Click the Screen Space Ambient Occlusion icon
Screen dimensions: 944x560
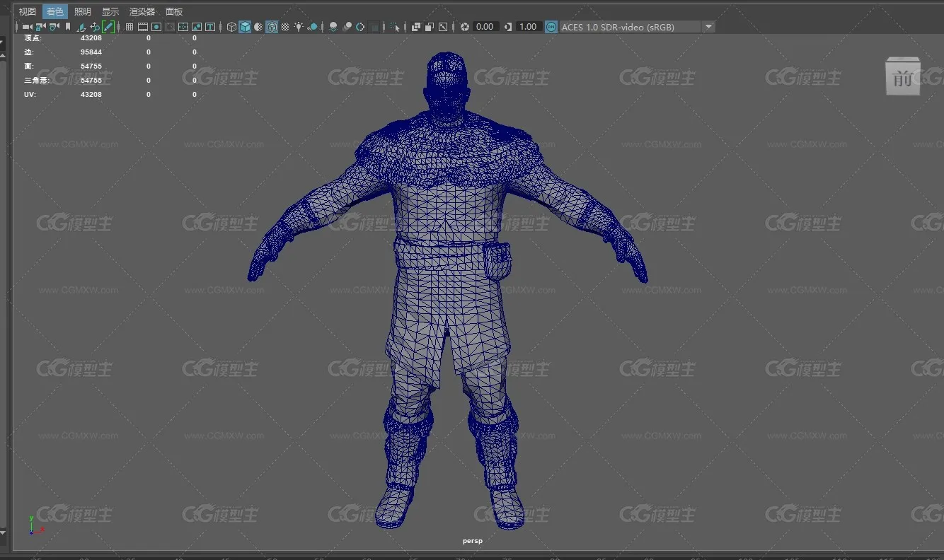pos(333,27)
